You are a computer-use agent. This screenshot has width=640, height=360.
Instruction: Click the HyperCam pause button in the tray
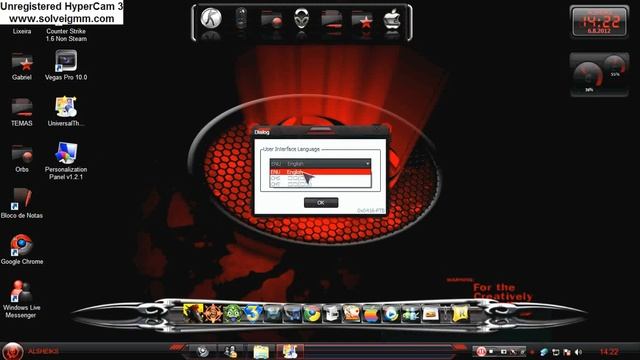pyautogui.click(x=481, y=351)
